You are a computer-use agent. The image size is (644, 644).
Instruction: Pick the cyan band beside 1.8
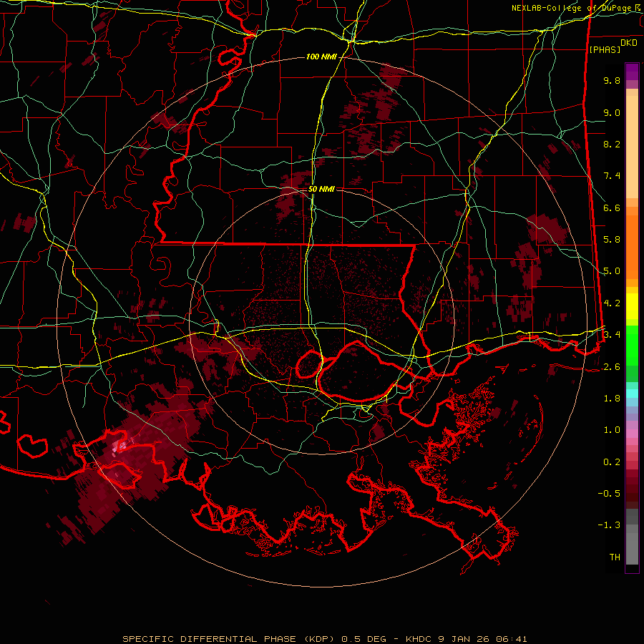coord(632,394)
